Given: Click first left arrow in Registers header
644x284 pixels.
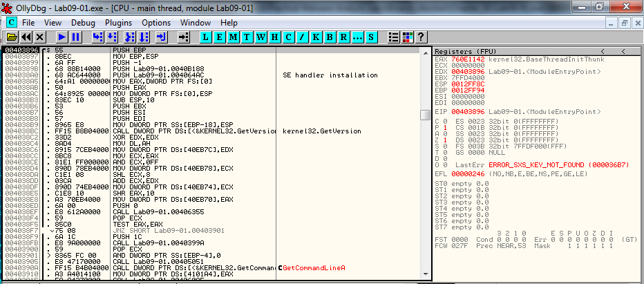Looking at the screenshot, I should pyautogui.click(x=603, y=51).
